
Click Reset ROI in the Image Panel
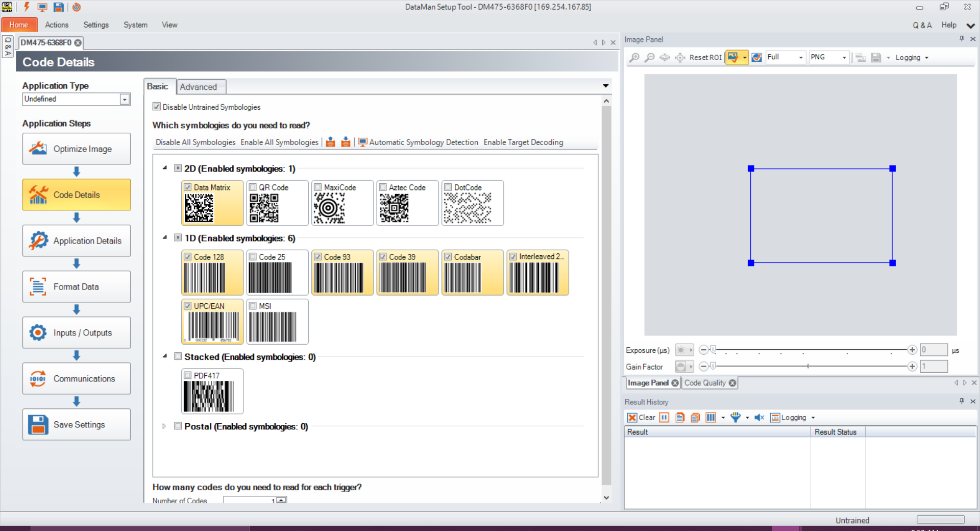point(705,58)
